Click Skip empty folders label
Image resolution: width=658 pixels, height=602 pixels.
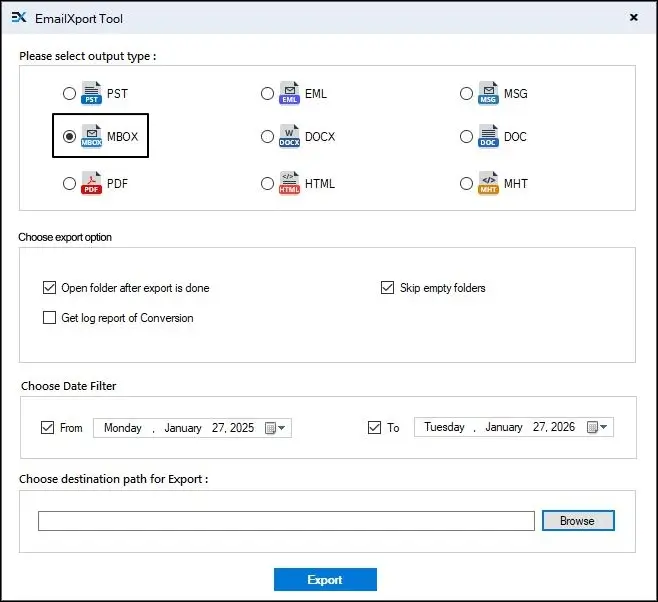point(443,288)
